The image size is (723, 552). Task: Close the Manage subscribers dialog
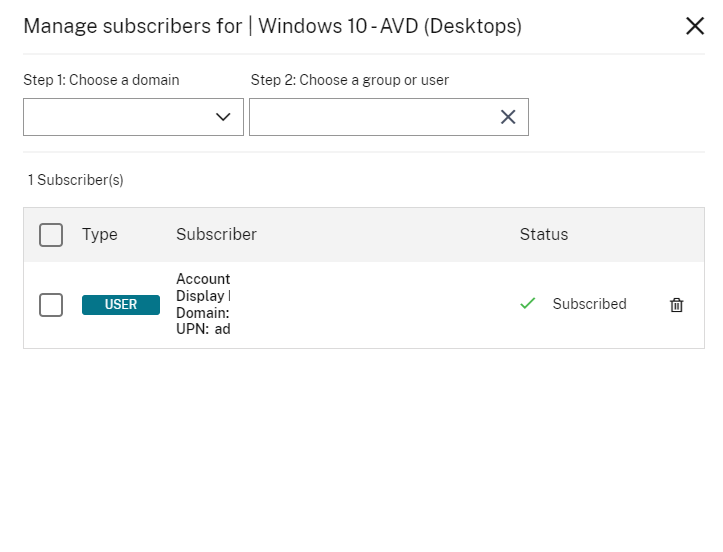(695, 26)
